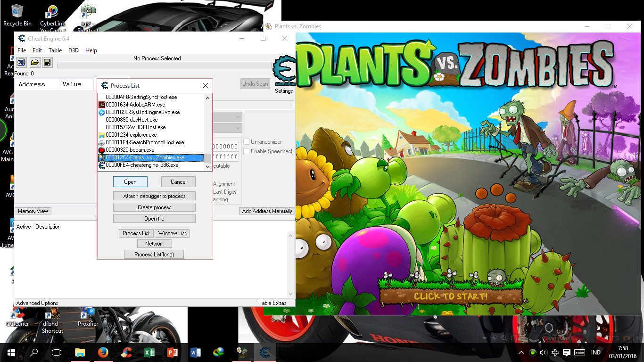Screen dimensions: 644x362
Task: Click the Window List button
Action: (x=172, y=233)
